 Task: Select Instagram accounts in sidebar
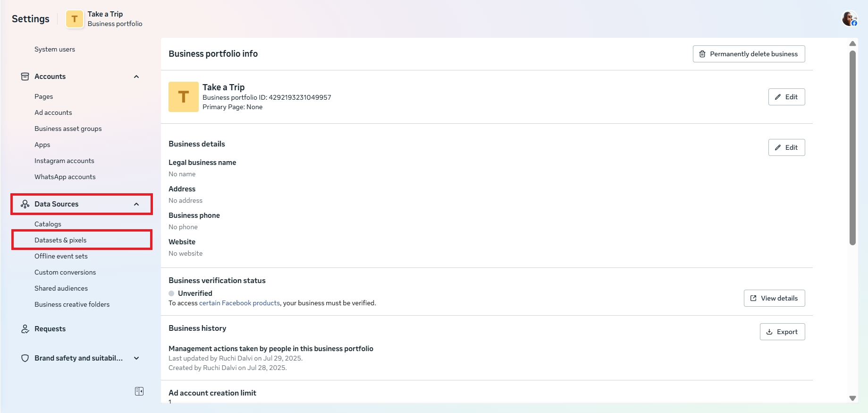(x=64, y=161)
